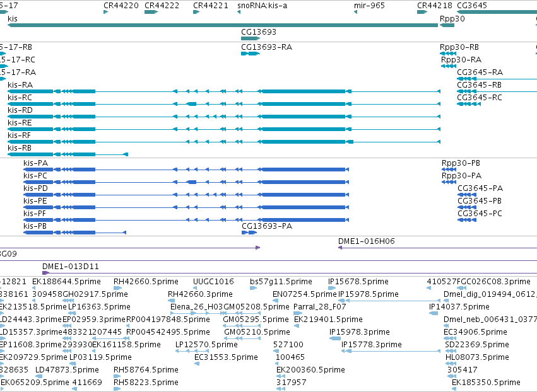The width and height of the screenshot is (537, 392).
Task: Click the GM05210.5prime EST label
Action: click(x=257, y=333)
